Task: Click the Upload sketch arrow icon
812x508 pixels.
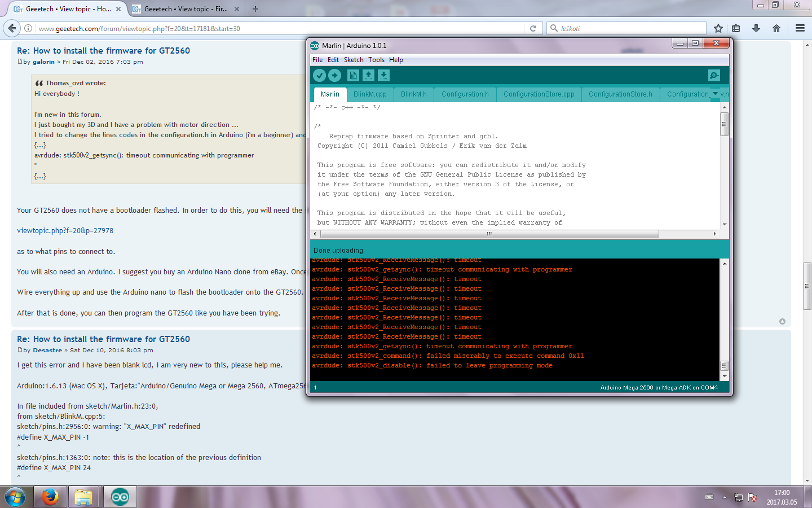Action: [334, 75]
